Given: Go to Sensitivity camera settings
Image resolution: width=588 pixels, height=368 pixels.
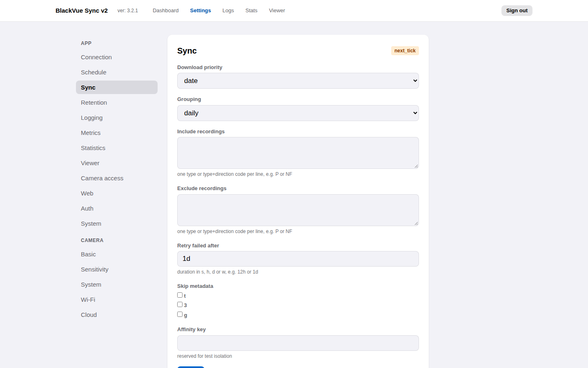Looking at the screenshot, I should (117, 269).
